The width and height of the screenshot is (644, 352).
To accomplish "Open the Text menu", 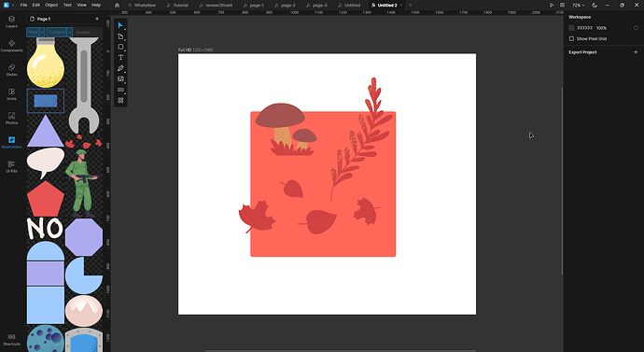I will (x=67, y=5).
